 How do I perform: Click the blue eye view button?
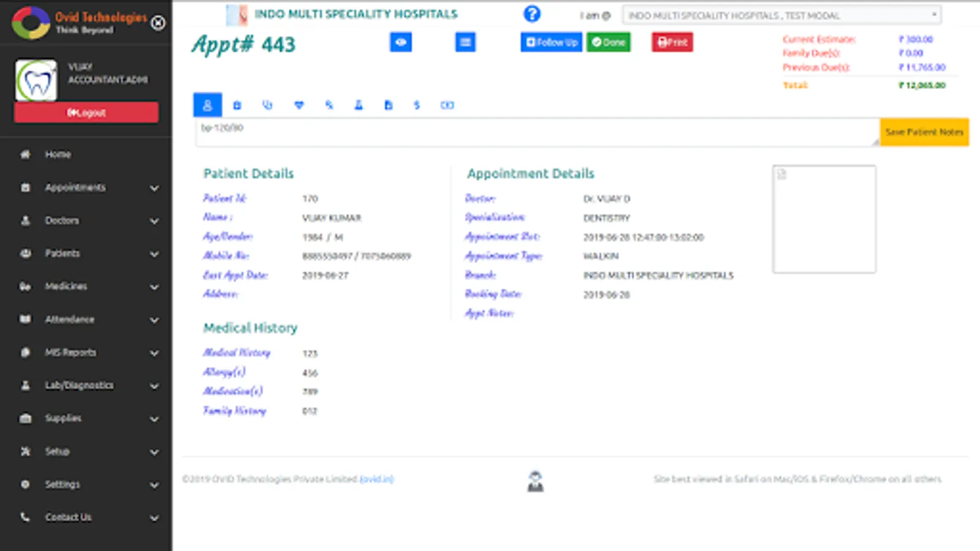[401, 42]
